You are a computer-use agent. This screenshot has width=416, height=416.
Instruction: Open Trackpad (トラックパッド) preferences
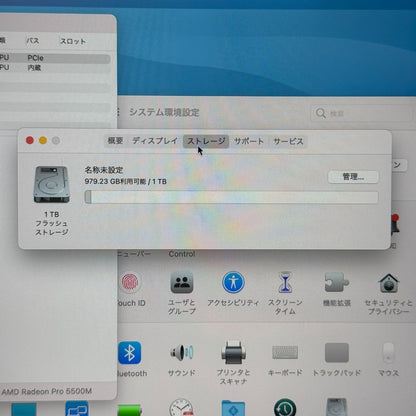tap(337, 353)
